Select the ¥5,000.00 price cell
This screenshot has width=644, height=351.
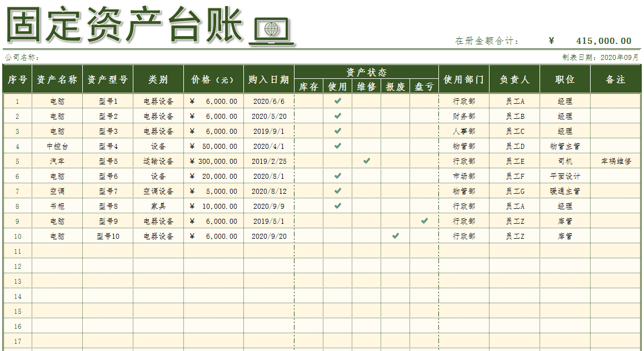pyautogui.click(x=213, y=191)
